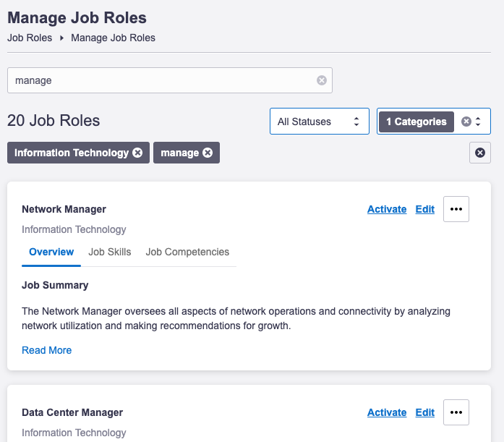Open more options for Data Center Manager

click(x=456, y=412)
